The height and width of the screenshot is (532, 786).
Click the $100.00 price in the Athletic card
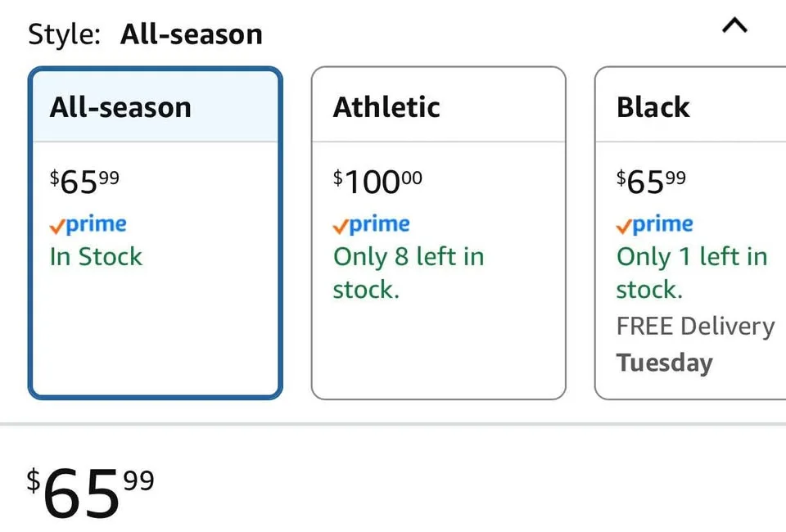tap(378, 181)
